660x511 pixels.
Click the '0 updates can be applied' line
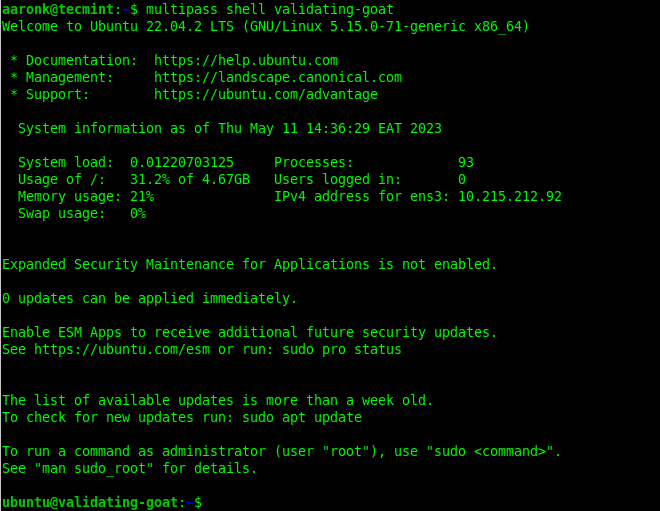click(x=150, y=298)
